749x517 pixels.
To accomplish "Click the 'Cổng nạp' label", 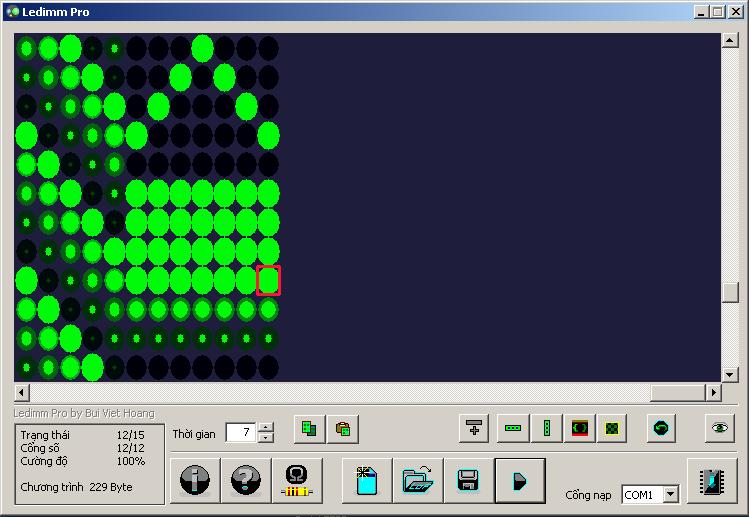I will pyautogui.click(x=588, y=495).
